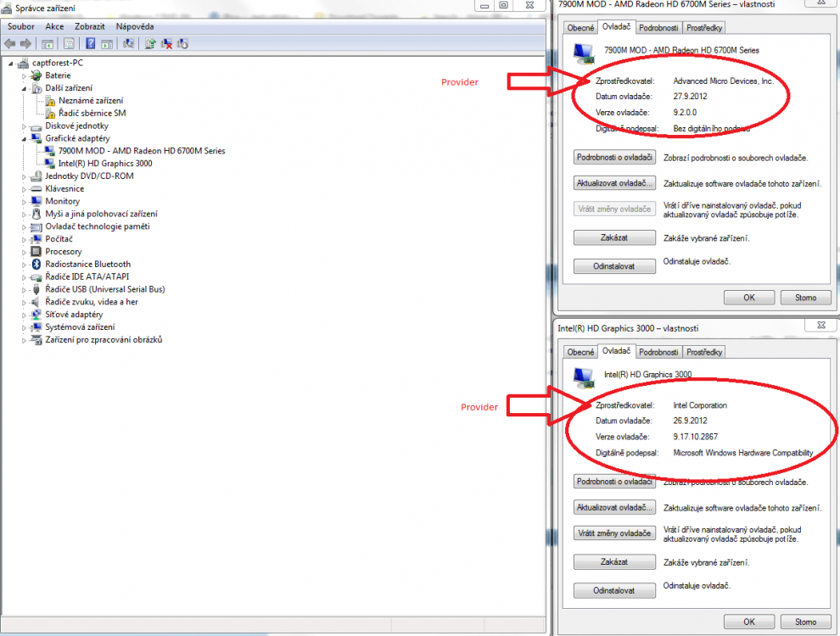Click the display adapter icon in Intel properties
The width and height of the screenshot is (840, 636).
point(584,377)
